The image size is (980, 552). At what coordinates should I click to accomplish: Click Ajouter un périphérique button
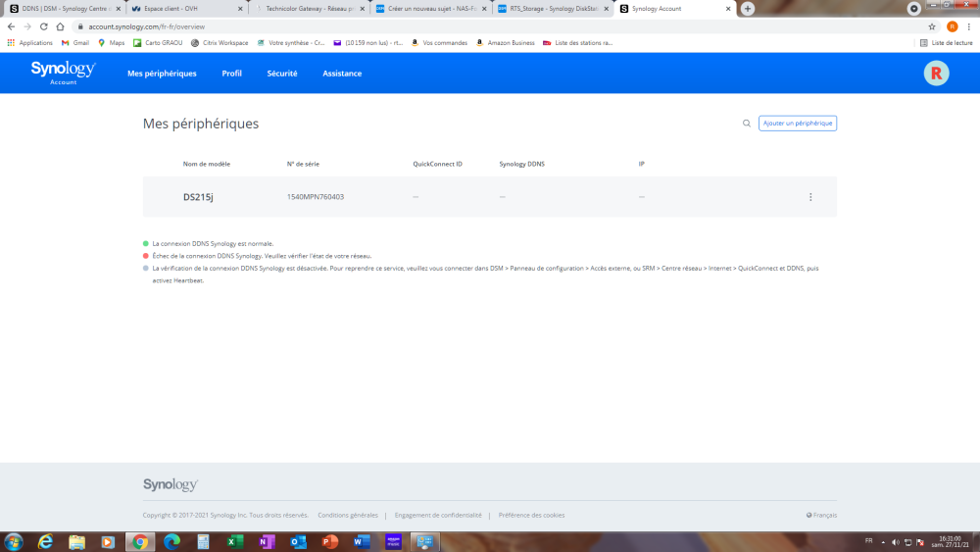798,124
